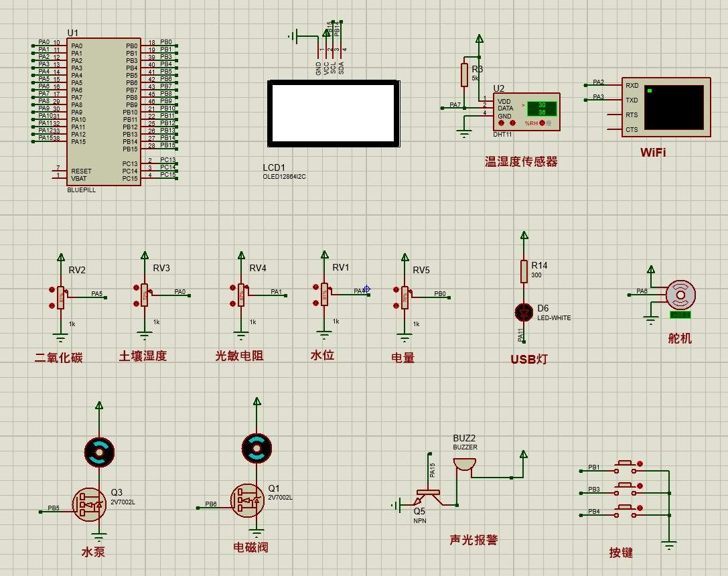Increase RV1 water level with upper red dot

point(315,287)
